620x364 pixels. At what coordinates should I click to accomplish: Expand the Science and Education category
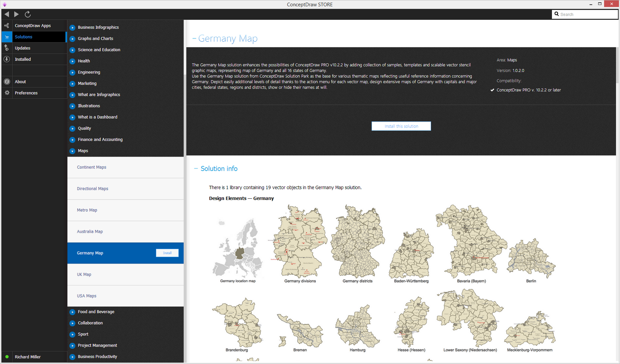[x=72, y=50]
